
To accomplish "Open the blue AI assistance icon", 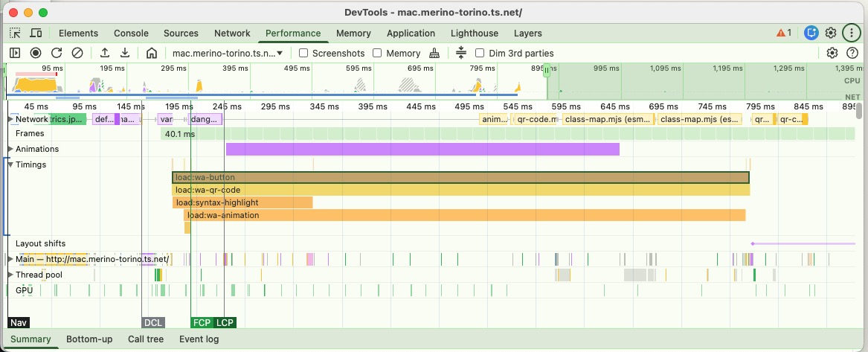I will [x=811, y=33].
